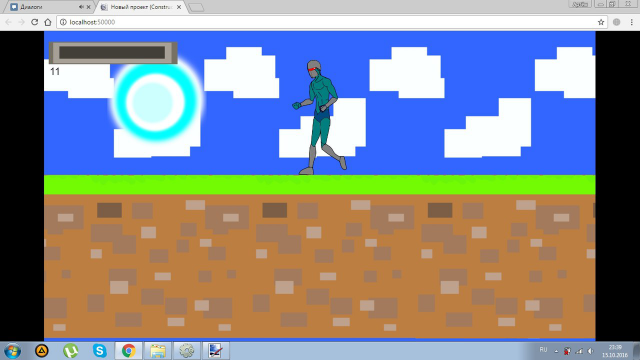The width and height of the screenshot is (640, 360).
Task: Click the health bar in the game
Action: [113, 53]
